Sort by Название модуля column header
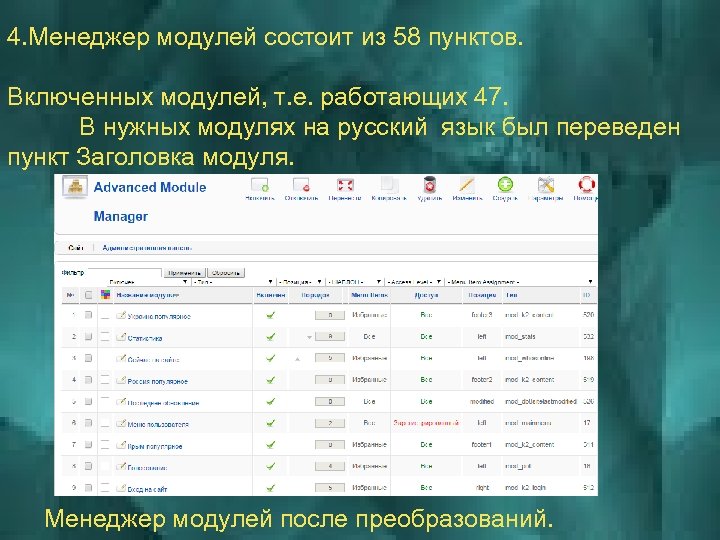720x540 pixels. click(x=147, y=295)
